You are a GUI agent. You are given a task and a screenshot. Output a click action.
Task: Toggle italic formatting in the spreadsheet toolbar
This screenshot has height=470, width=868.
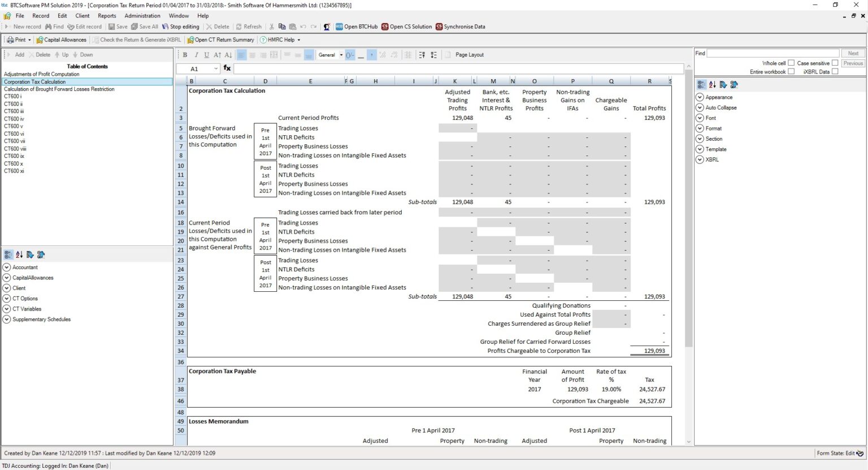(196, 55)
